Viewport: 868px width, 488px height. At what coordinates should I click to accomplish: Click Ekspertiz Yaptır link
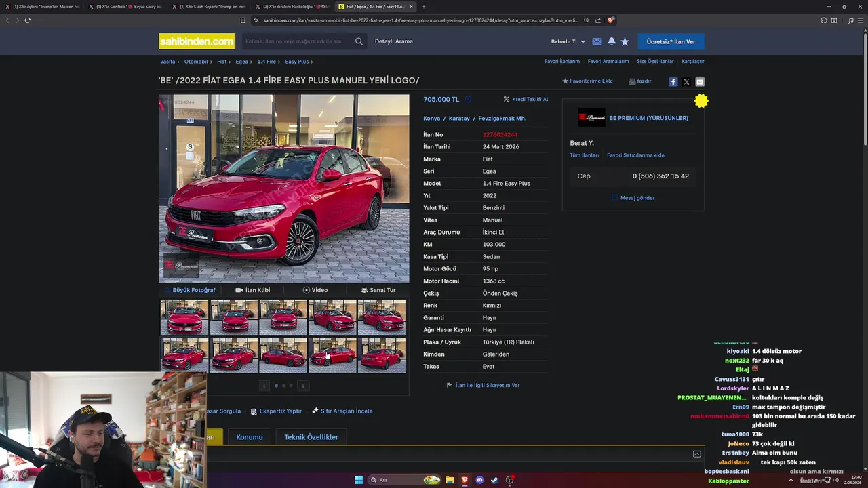276,411
